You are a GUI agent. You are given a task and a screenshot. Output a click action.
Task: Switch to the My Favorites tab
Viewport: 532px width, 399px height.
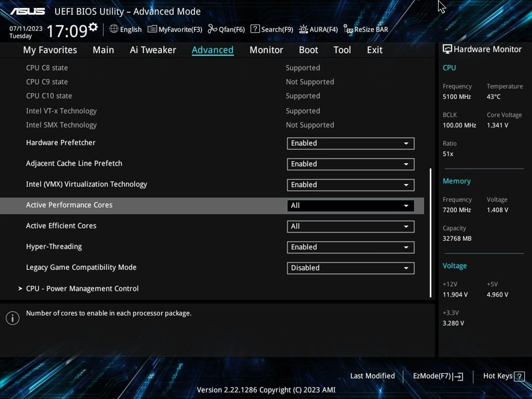pos(50,50)
